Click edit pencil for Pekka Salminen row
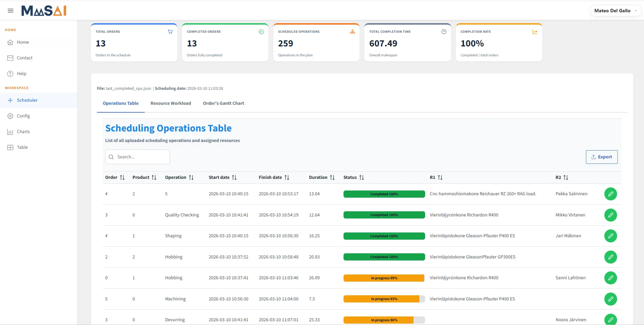The height and width of the screenshot is (325, 644). click(x=611, y=194)
